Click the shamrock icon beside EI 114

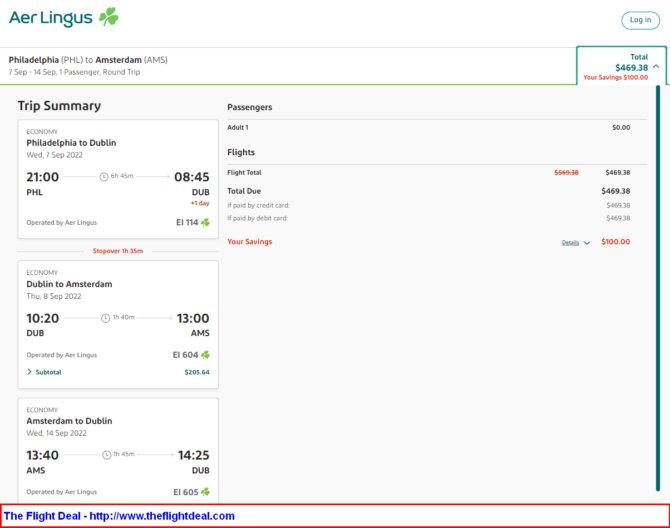tap(206, 222)
